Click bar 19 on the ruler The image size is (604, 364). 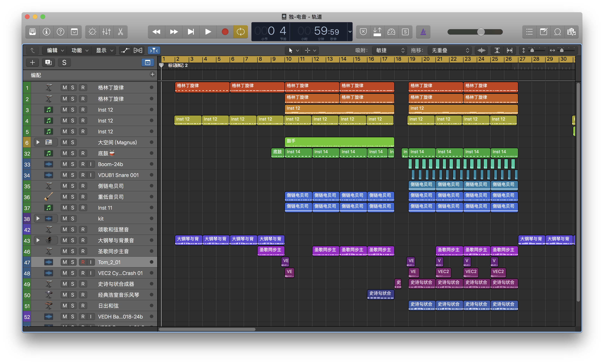pos(413,59)
